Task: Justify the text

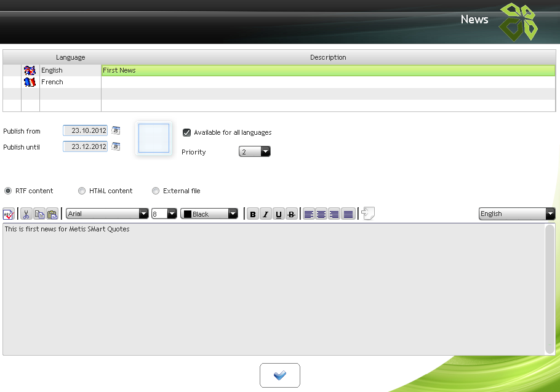Action: tap(348, 214)
